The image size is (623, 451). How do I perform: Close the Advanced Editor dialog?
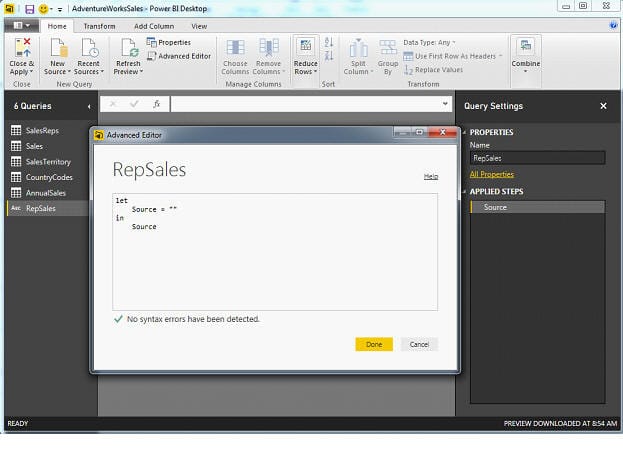coord(443,132)
